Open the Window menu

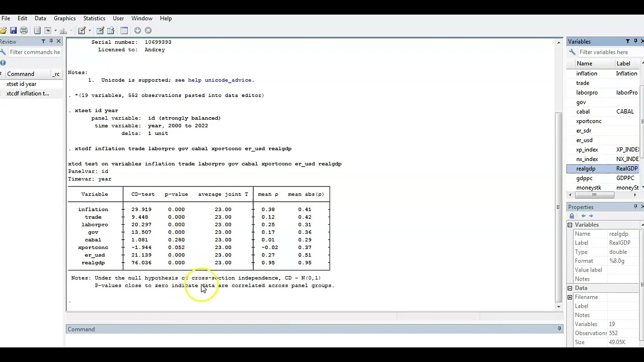142,18
